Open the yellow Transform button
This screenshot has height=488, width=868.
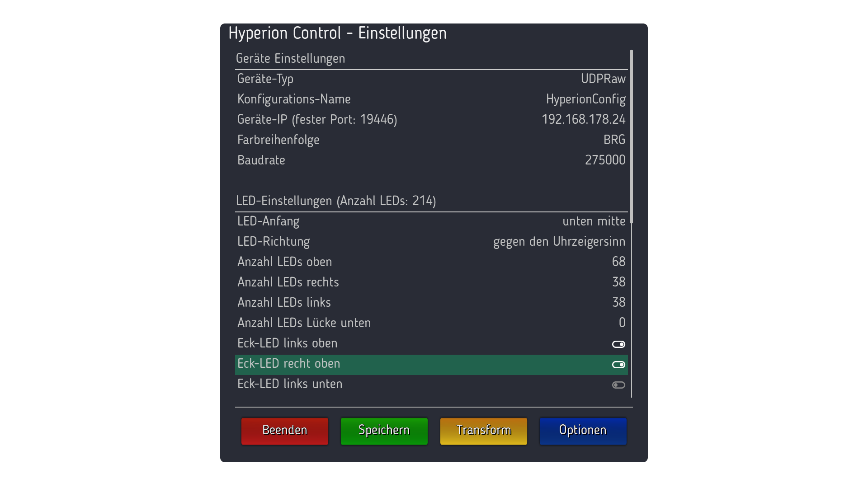484,431
